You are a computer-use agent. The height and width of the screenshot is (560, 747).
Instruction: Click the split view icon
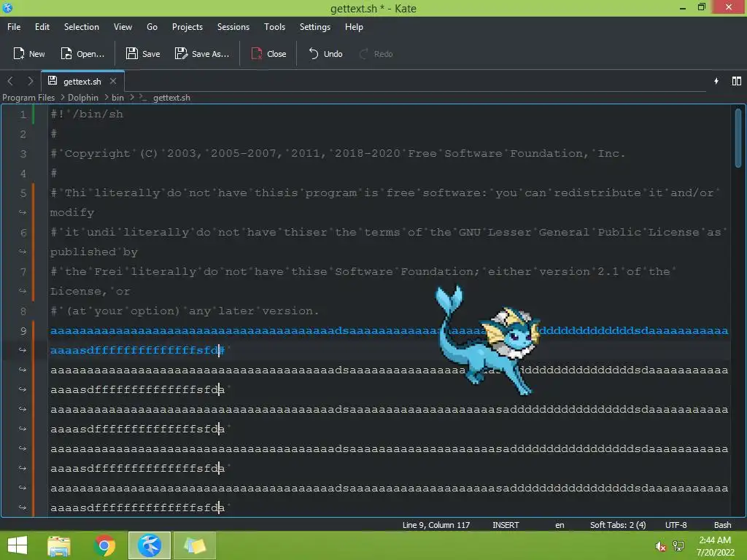click(x=737, y=81)
